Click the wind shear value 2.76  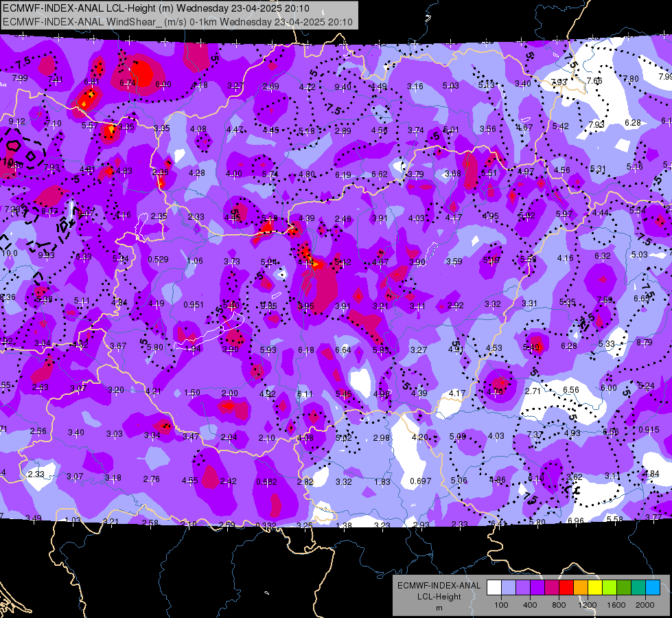151,479
